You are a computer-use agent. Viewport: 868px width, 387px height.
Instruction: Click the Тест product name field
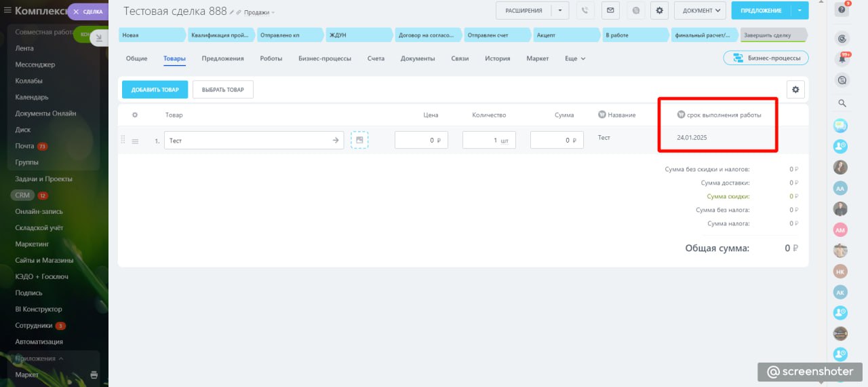(x=254, y=141)
